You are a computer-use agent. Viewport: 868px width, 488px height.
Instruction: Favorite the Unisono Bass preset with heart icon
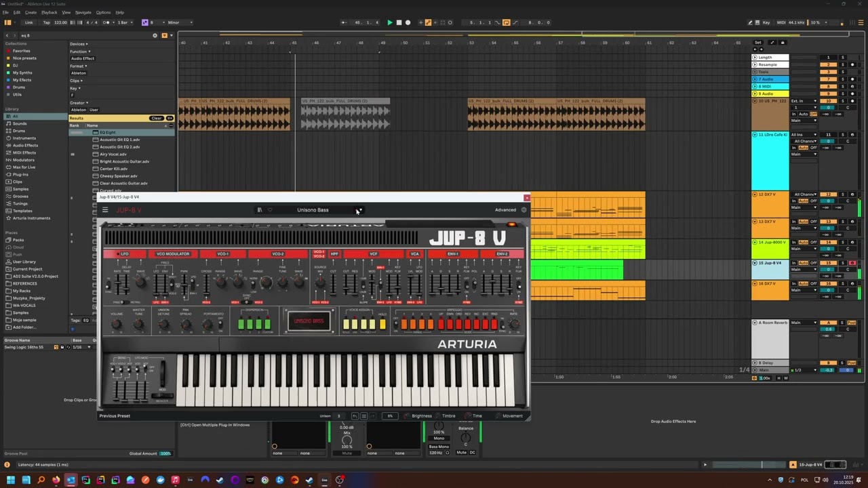pyautogui.click(x=270, y=210)
